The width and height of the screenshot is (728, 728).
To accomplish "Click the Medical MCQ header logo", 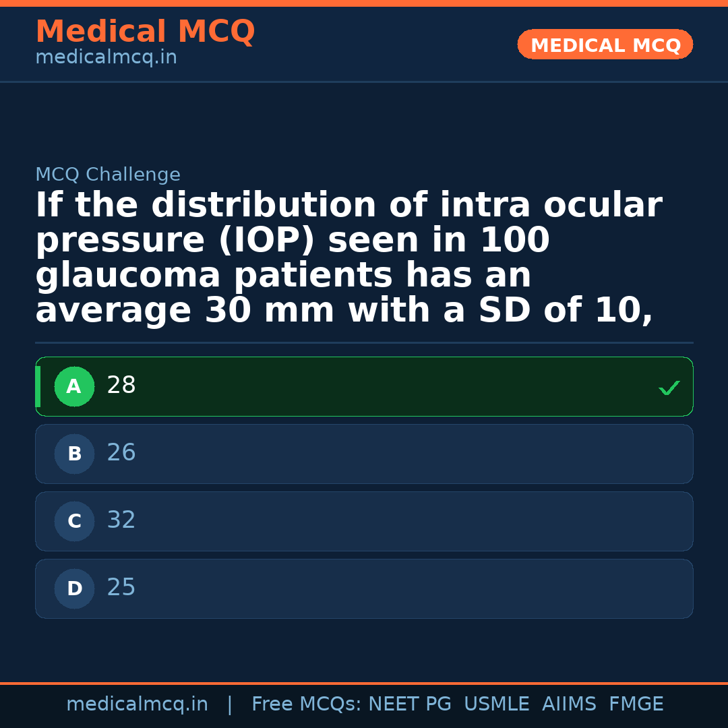I will tap(146, 31).
